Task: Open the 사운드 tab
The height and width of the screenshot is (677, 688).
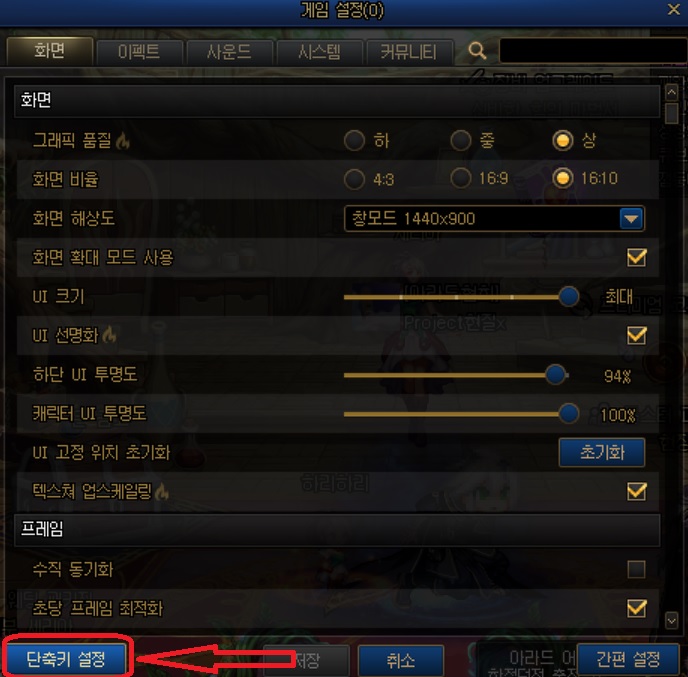Action: pos(229,52)
